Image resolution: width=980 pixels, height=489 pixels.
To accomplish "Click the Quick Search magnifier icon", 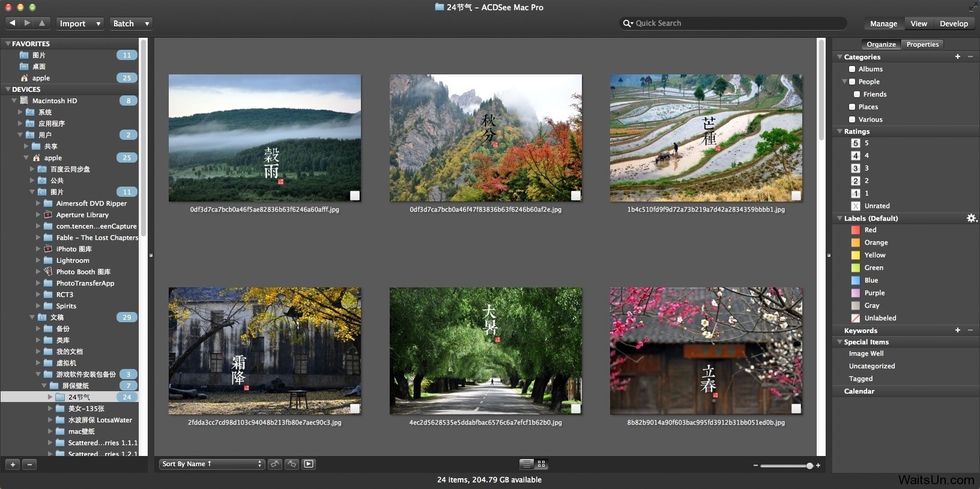I will click(x=628, y=23).
